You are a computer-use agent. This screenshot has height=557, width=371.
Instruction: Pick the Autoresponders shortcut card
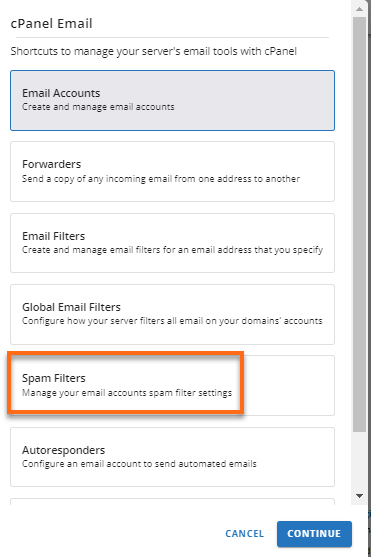click(172, 457)
